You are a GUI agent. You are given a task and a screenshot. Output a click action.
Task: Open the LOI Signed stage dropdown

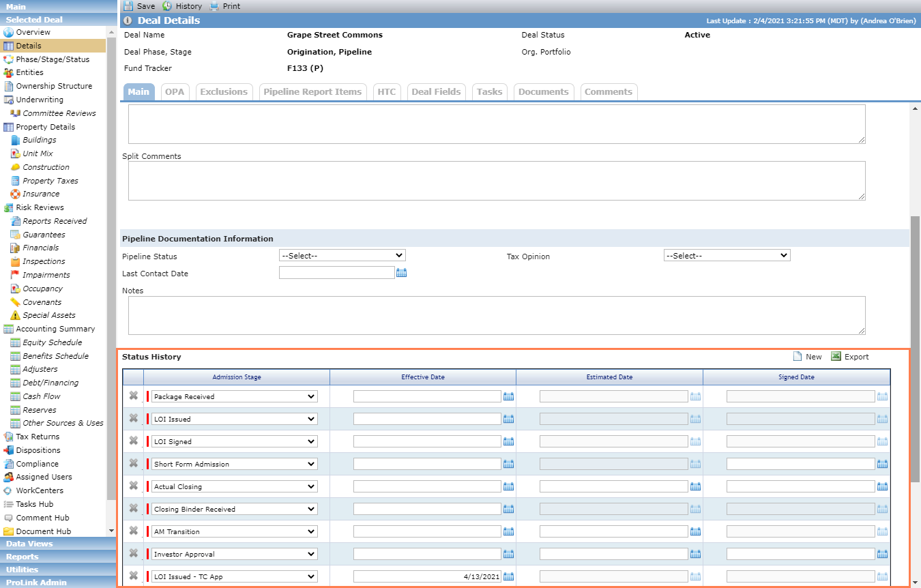[x=235, y=441]
